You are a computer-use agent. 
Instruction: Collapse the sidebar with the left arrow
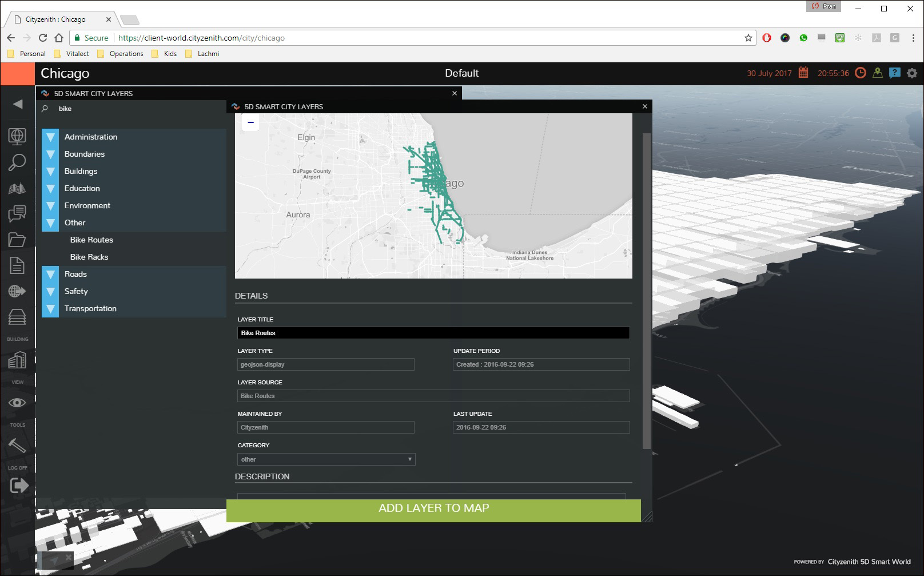(x=18, y=104)
